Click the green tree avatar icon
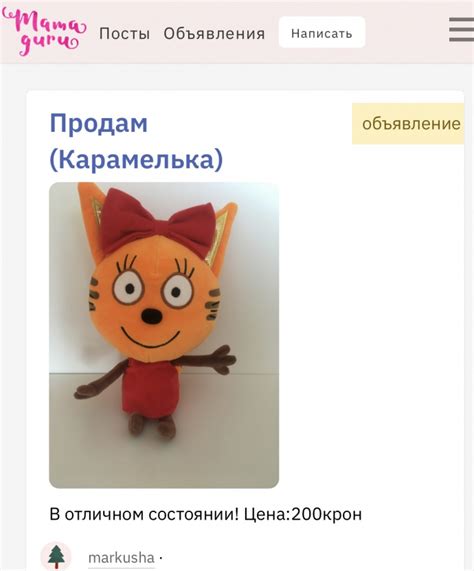474x571 pixels. (x=56, y=556)
